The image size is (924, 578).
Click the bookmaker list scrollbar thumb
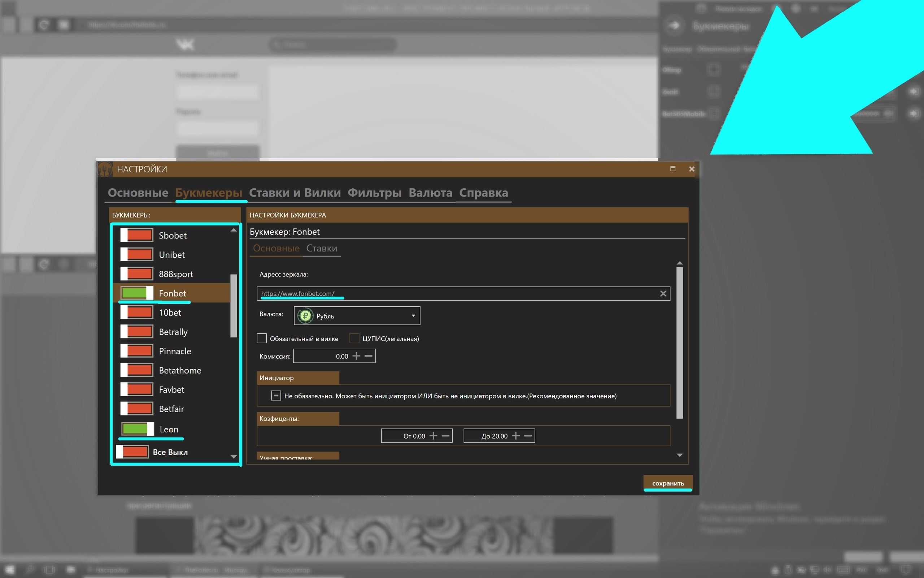[x=234, y=306]
